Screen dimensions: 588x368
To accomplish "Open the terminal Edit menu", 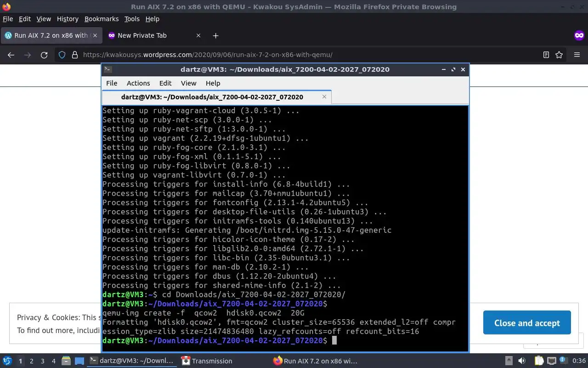I will (x=165, y=83).
